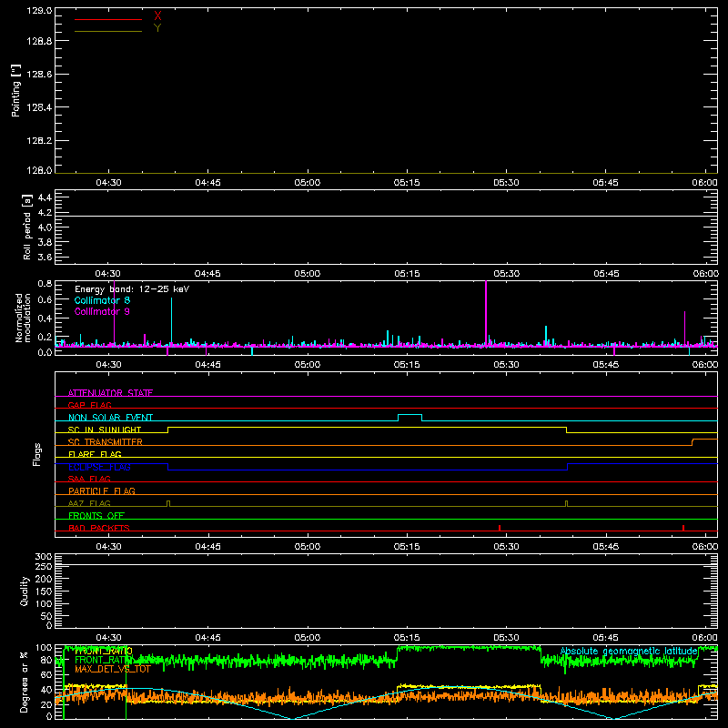Viewport: 728px width, 728px height.
Task: Click the red X legend label
Action: pyautogui.click(x=157, y=16)
